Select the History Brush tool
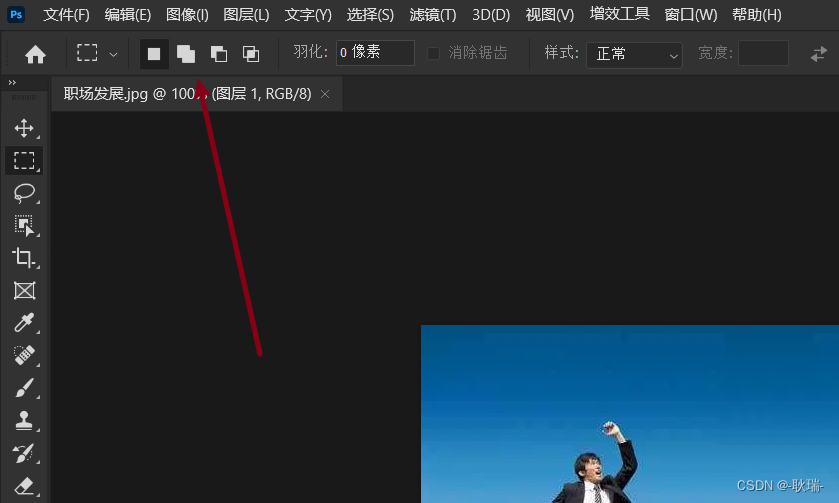Screen dimensions: 839x503 [24, 454]
